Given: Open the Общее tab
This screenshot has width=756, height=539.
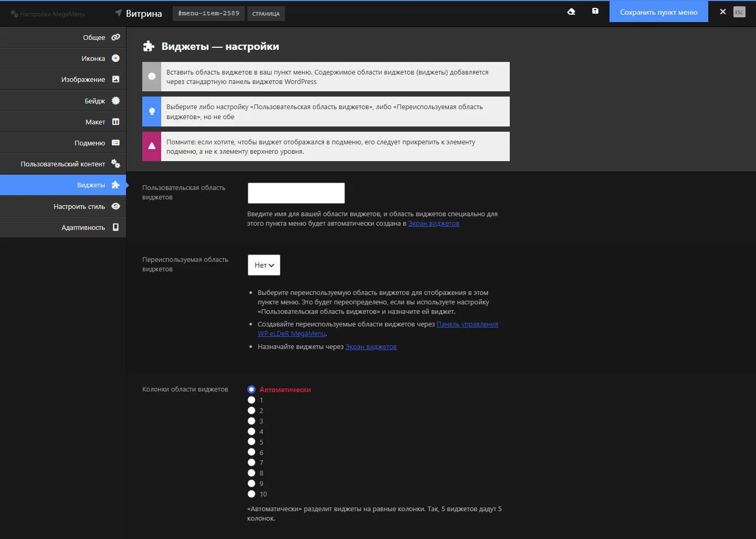Looking at the screenshot, I should coord(63,37).
